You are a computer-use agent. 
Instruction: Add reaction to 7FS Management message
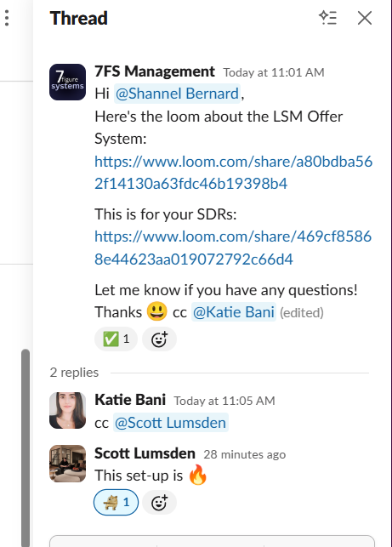point(159,339)
